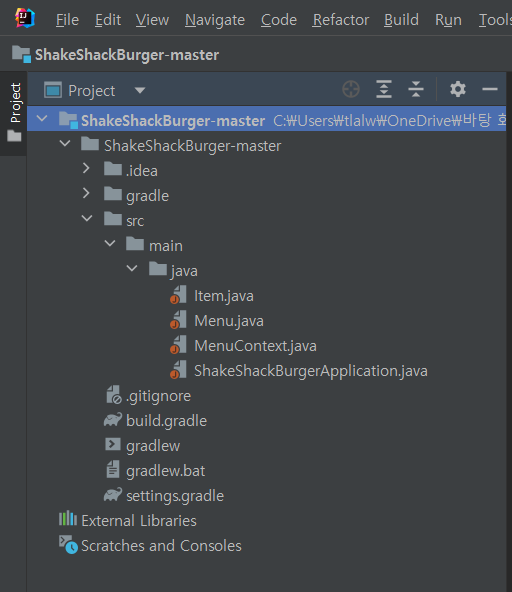Collapse the main folder chevron

[110, 244]
